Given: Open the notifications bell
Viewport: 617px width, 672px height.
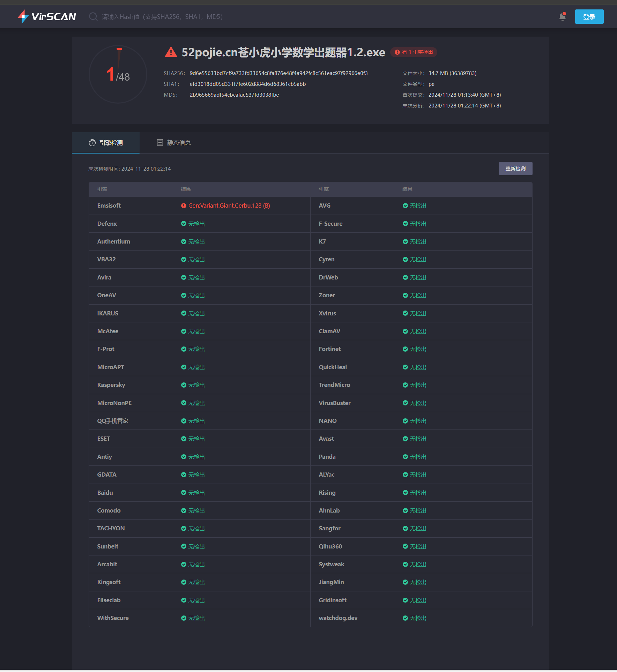Looking at the screenshot, I should click(x=562, y=16).
